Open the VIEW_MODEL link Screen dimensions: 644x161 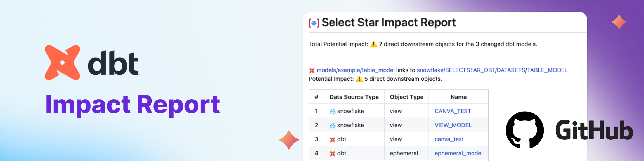[x=453, y=125]
